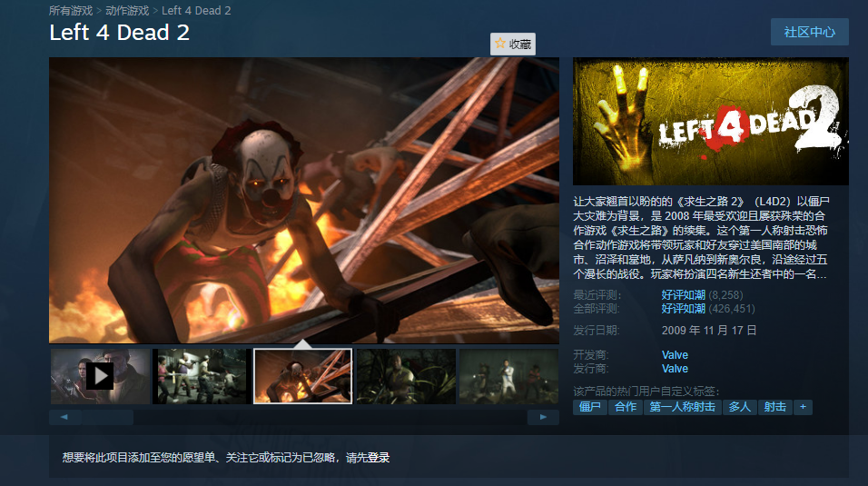This screenshot has height=486, width=868.
Task: Click the release date 2009 年 11 月 17 日
Action: click(708, 331)
